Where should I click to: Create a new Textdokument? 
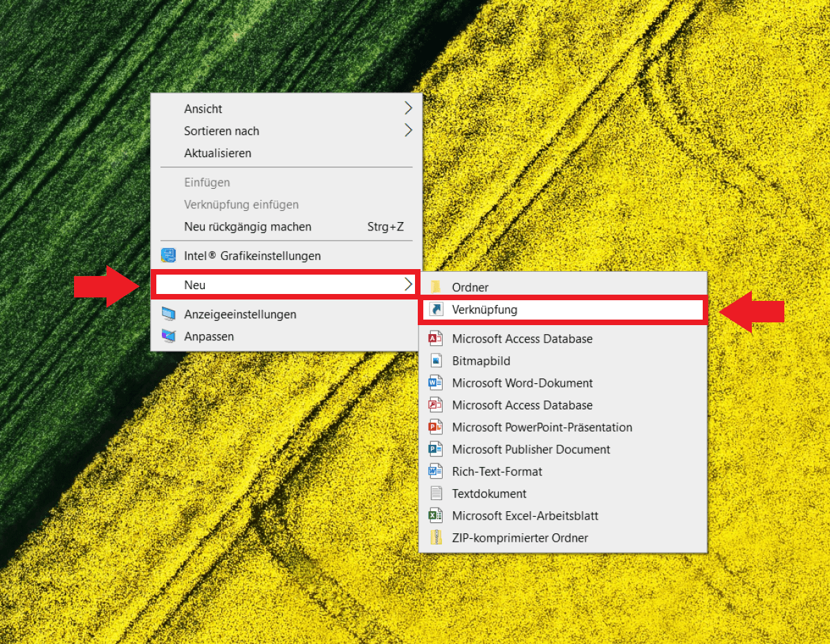click(489, 493)
